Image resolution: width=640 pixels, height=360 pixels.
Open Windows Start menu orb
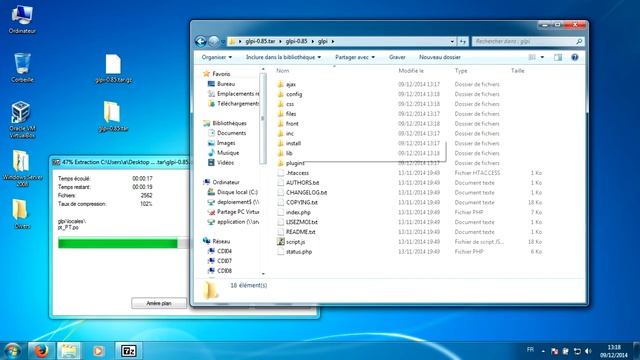[x=12, y=351]
